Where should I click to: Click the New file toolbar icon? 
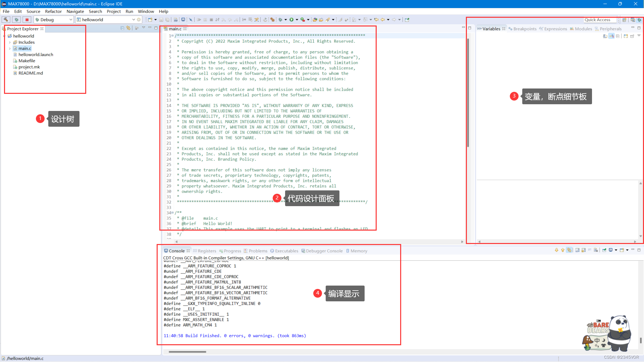coord(150,20)
